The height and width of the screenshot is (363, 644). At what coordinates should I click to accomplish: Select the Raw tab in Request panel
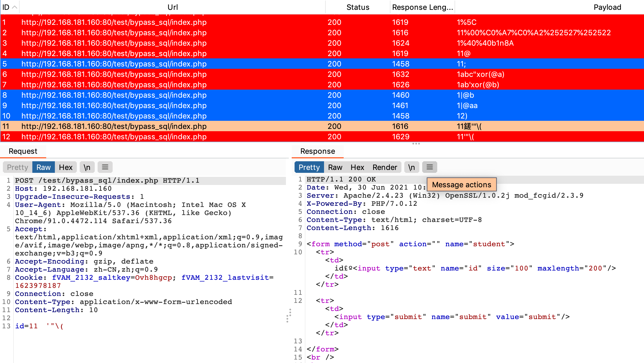(x=43, y=167)
